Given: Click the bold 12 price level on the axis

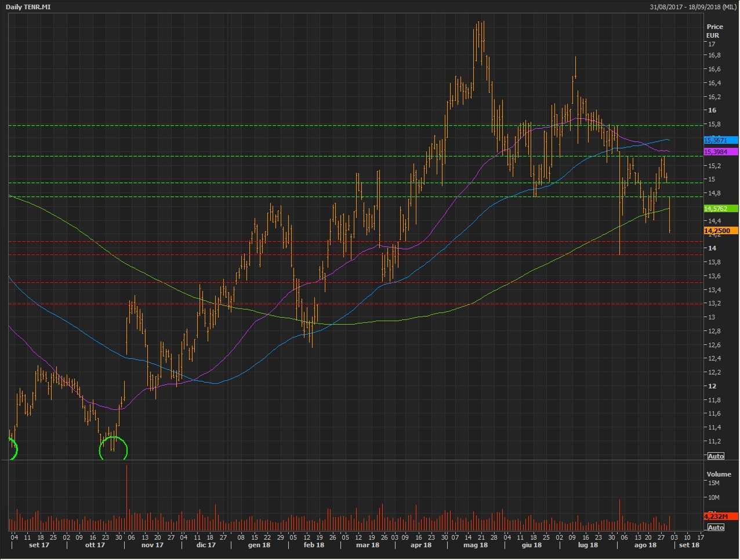Looking at the screenshot, I should point(712,386).
